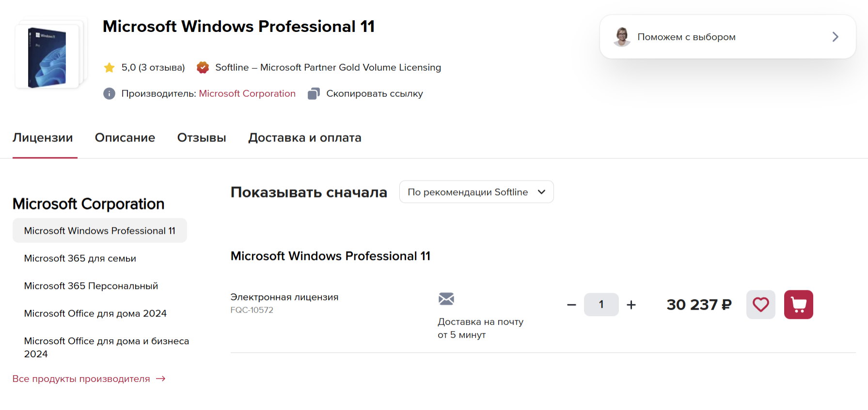Switch to Описание tab

click(125, 138)
